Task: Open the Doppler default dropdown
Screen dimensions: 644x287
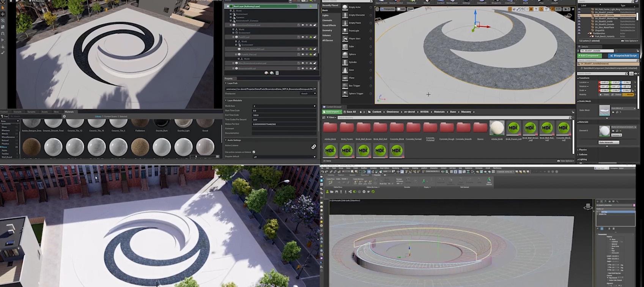Action: [284, 156]
